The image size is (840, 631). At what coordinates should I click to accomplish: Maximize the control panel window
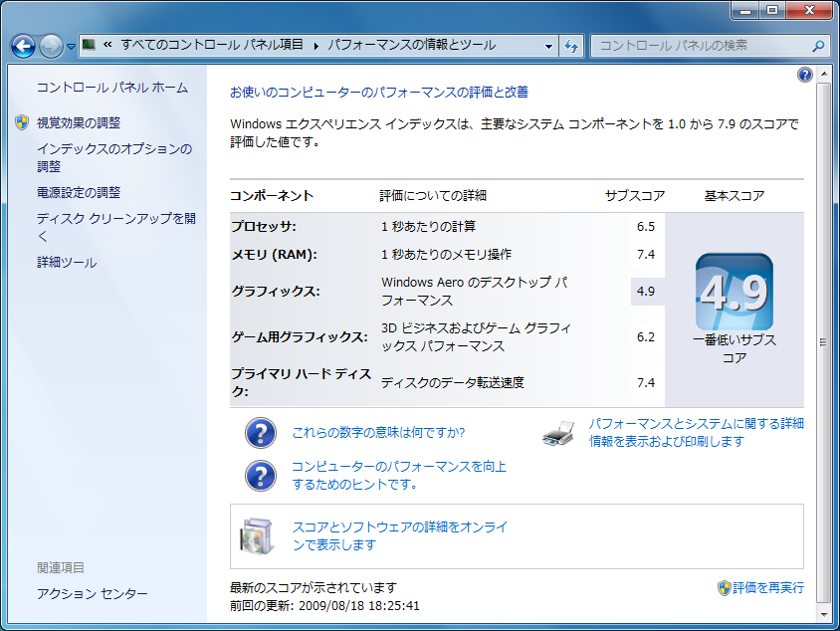[x=772, y=10]
